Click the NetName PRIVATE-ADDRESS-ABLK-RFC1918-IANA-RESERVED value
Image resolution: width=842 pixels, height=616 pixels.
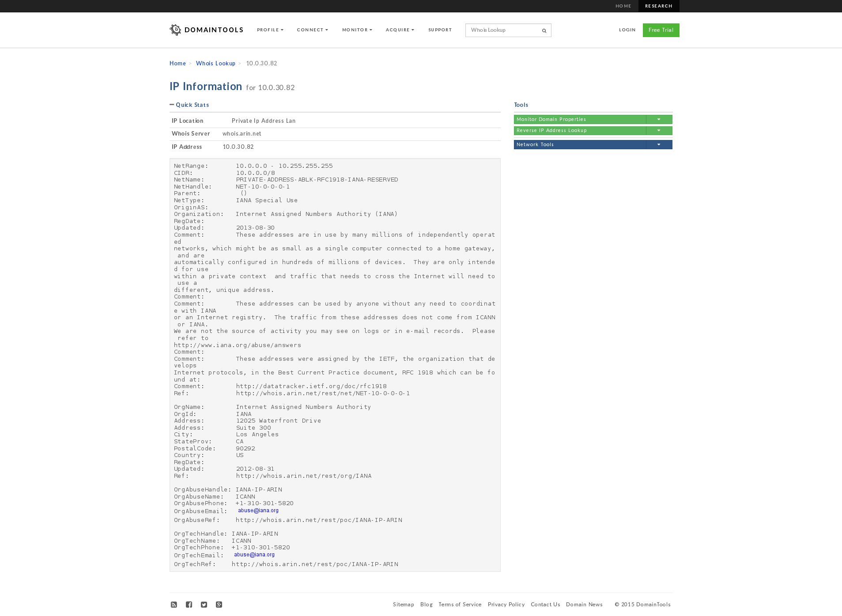317,180
